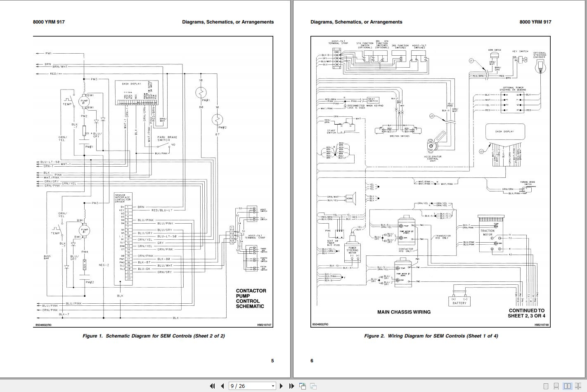The height and width of the screenshot is (392, 587).
Task: Click the Park Brake Switch label on left schematic
Action: [167, 139]
